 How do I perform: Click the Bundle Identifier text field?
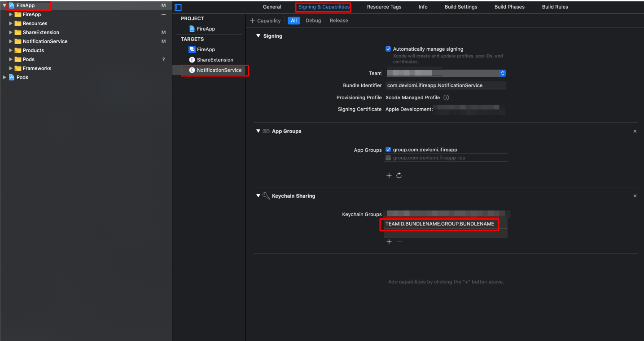pos(445,85)
